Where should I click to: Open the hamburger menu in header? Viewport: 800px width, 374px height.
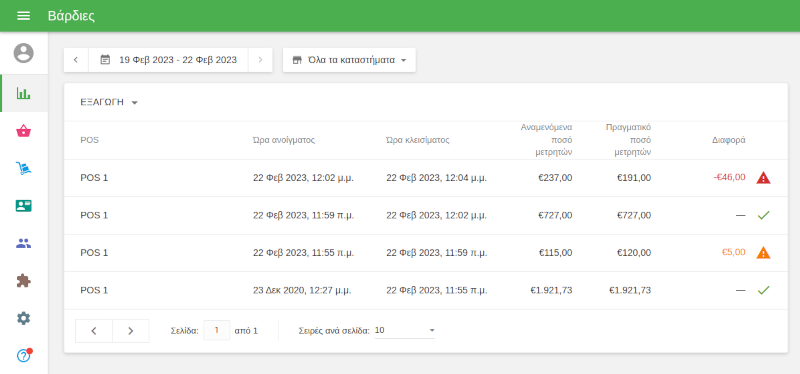coord(23,16)
